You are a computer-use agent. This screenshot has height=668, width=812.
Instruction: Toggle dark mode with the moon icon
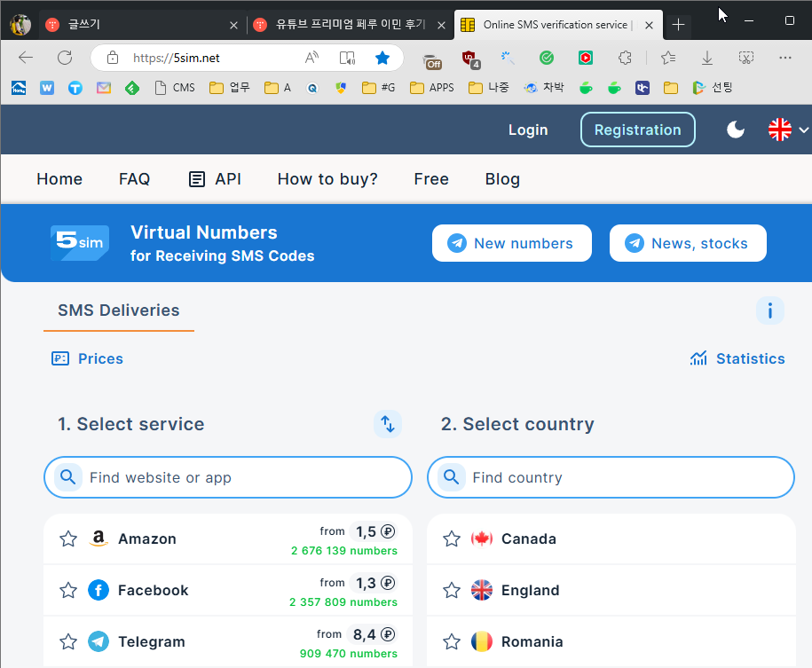736,130
